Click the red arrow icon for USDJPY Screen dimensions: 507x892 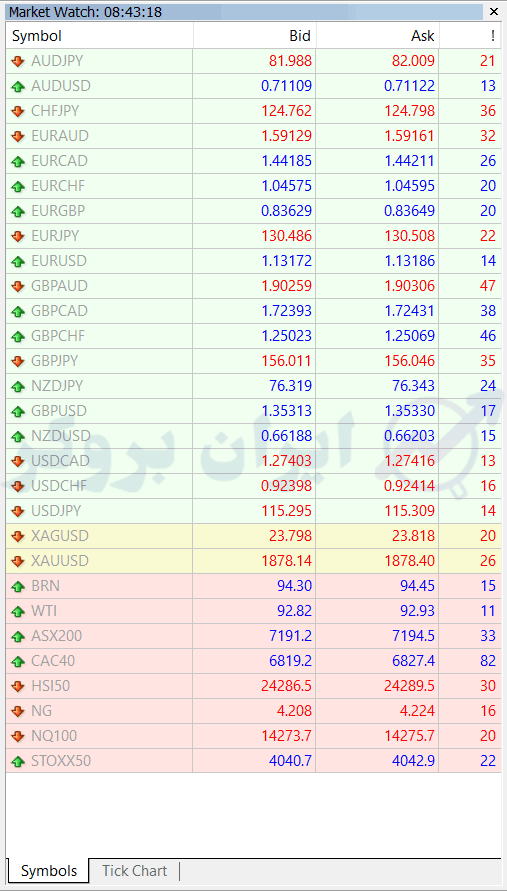pos(18,511)
